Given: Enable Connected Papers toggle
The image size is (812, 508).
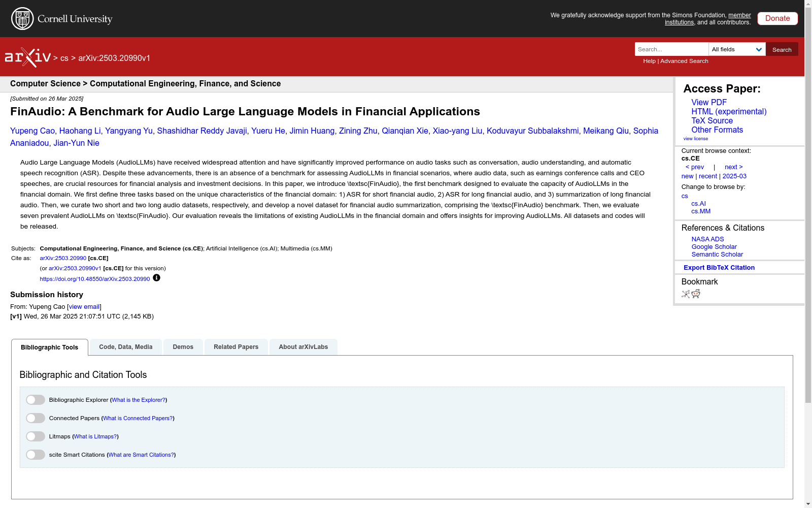Looking at the screenshot, I should pyautogui.click(x=36, y=418).
